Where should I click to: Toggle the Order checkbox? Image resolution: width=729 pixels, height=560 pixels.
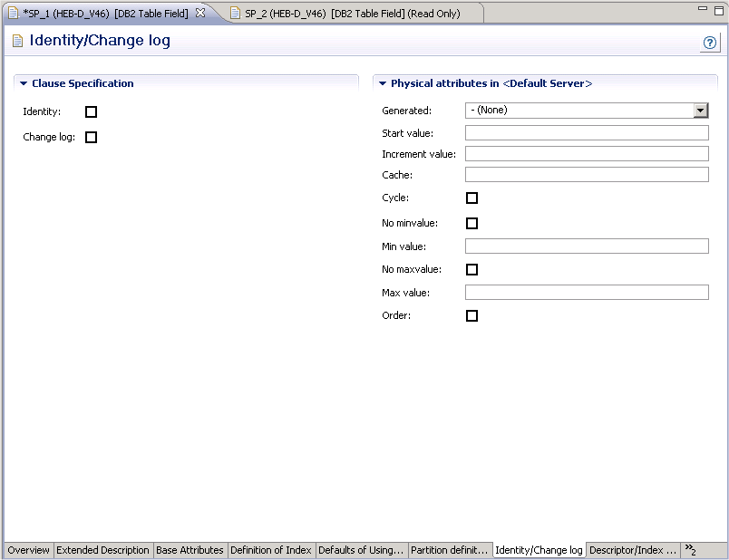[x=471, y=316]
